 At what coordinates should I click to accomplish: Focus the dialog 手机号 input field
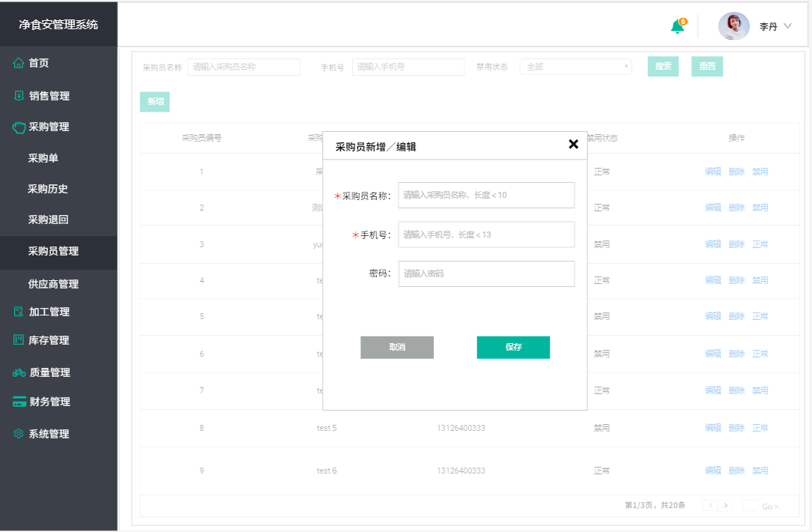click(x=486, y=235)
